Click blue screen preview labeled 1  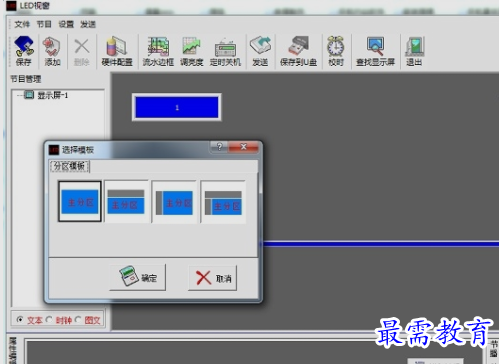pyautogui.click(x=177, y=107)
